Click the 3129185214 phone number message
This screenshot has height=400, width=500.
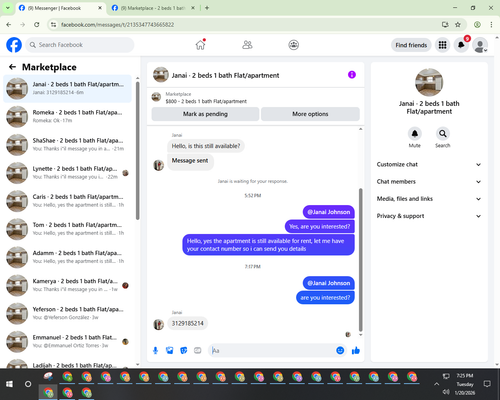coord(187,323)
